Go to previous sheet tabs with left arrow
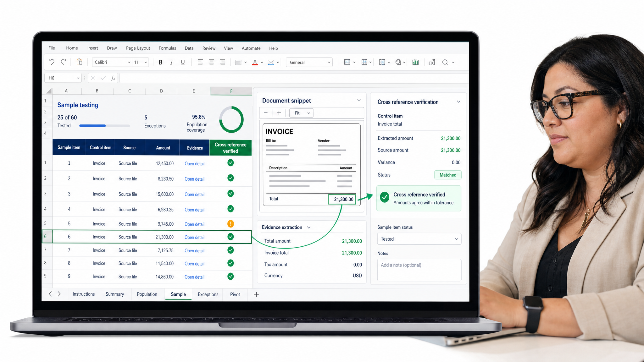Image resolution: width=644 pixels, height=362 pixels. (x=50, y=294)
